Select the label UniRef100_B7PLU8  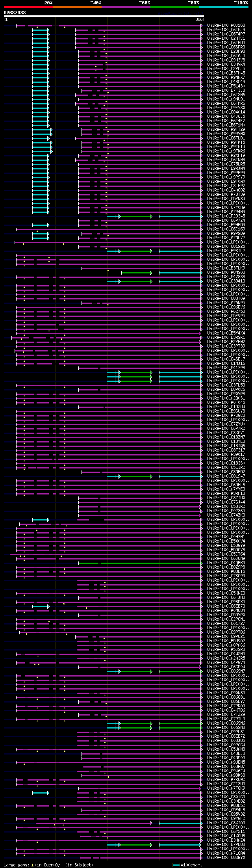click(226, 844)
